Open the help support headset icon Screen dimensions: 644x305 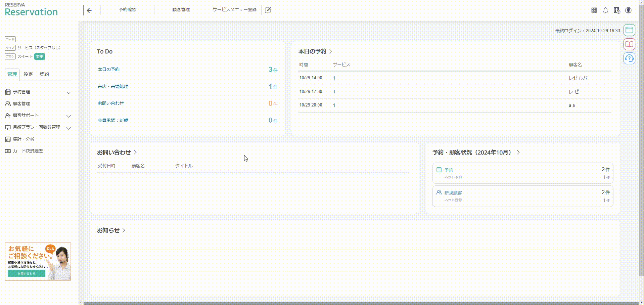[x=629, y=58]
